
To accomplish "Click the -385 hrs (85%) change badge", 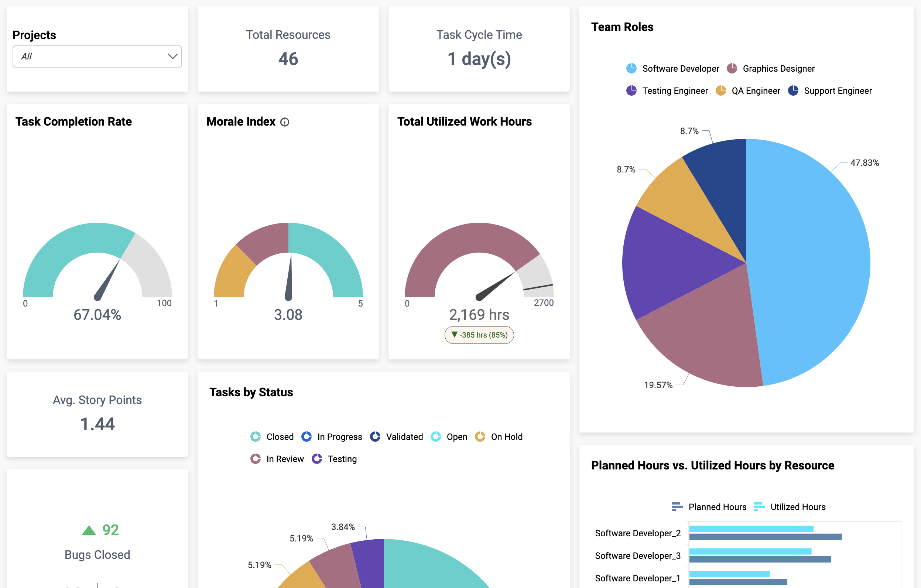I will tap(479, 335).
